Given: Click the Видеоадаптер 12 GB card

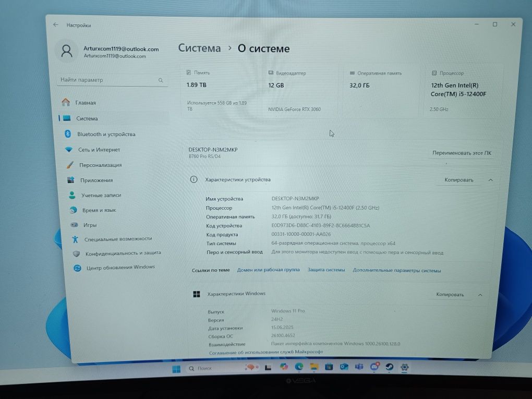Looking at the screenshot, I should coord(301,92).
